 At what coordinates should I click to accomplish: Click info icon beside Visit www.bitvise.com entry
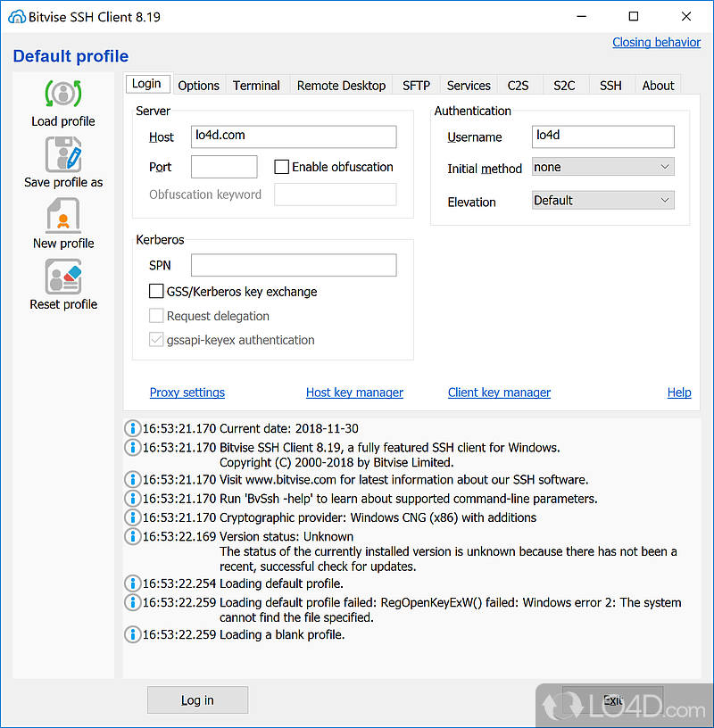[133, 479]
